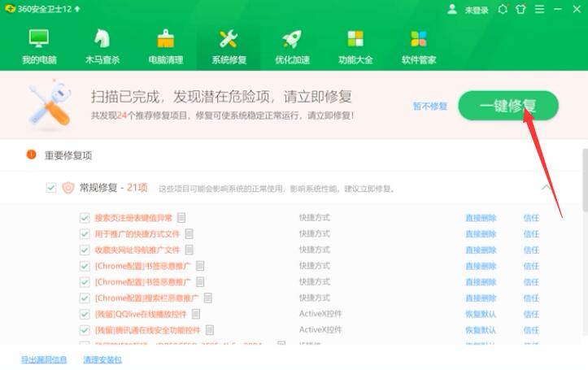This screenshot has height=370, width=588.
Task: Click 恢复默认 for [残留]腾讯通在线安全功能控件
Action: (481, 330)
